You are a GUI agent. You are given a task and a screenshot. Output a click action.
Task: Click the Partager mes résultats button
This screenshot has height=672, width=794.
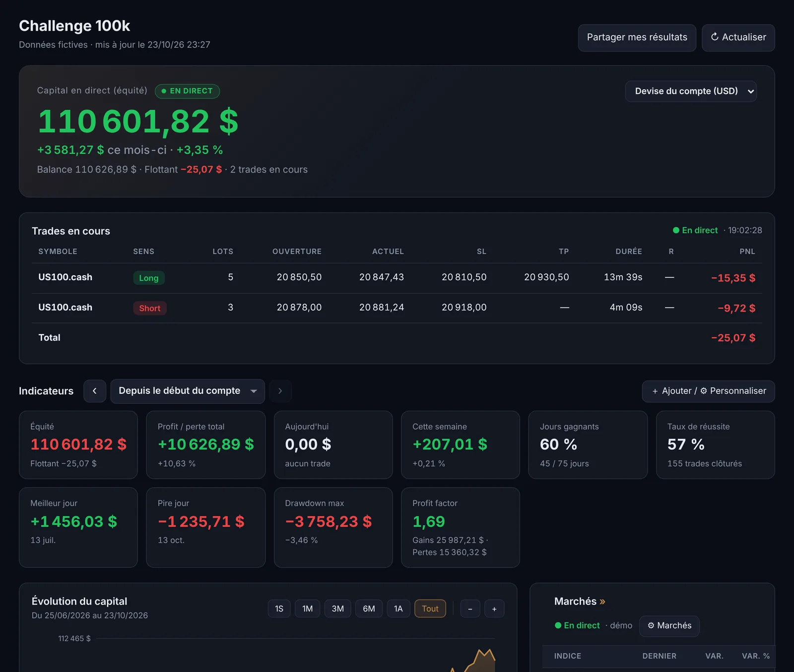tap(637, 38)
